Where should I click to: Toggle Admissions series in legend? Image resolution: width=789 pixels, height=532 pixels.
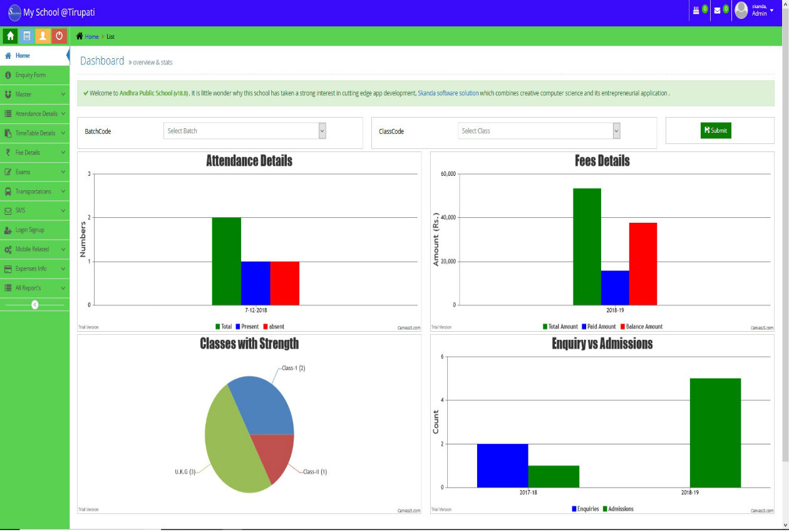pyautogui.click(x=618, y=509)
